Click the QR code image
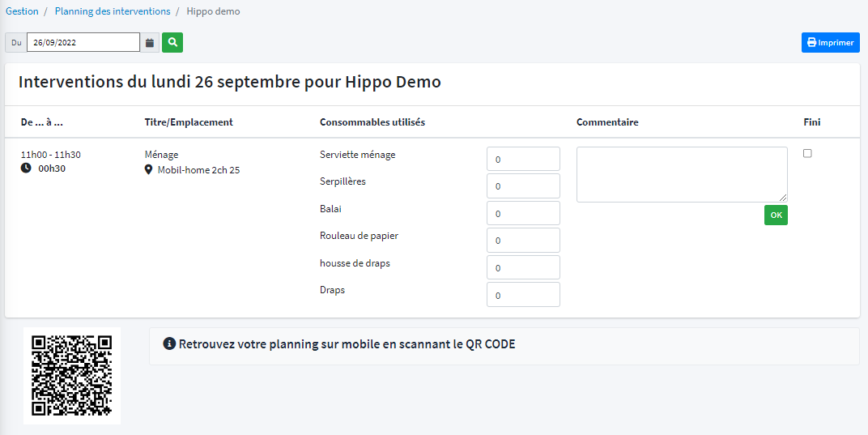The height and width of the screenshot is (435, 868). pos(71,375)
